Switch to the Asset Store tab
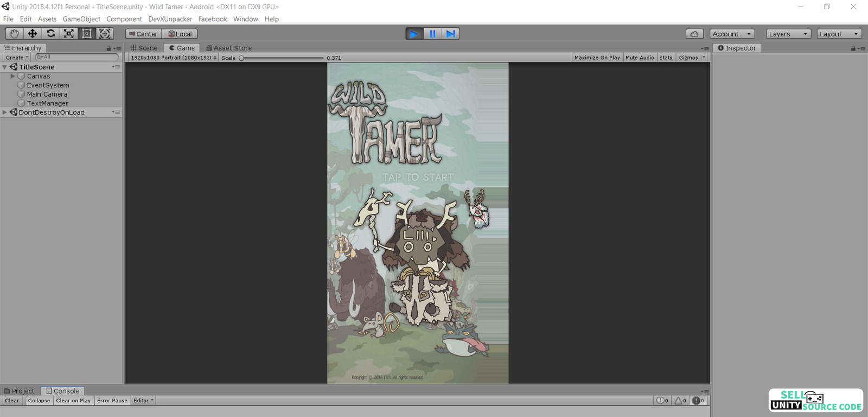Screen dimensions: 868x417 pos(229,48)
